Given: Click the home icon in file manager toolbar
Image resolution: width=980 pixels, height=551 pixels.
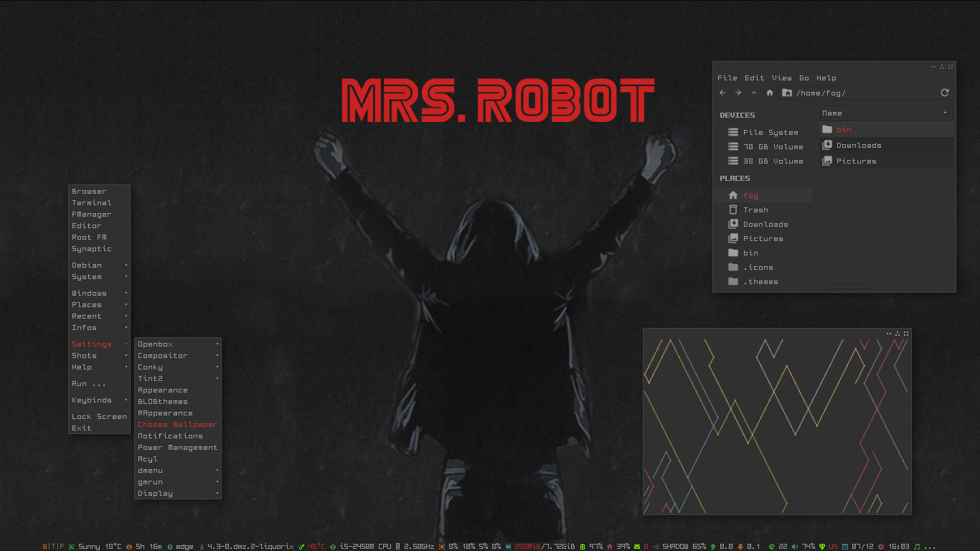Looking at the screenshot, I should coord(770,93).
